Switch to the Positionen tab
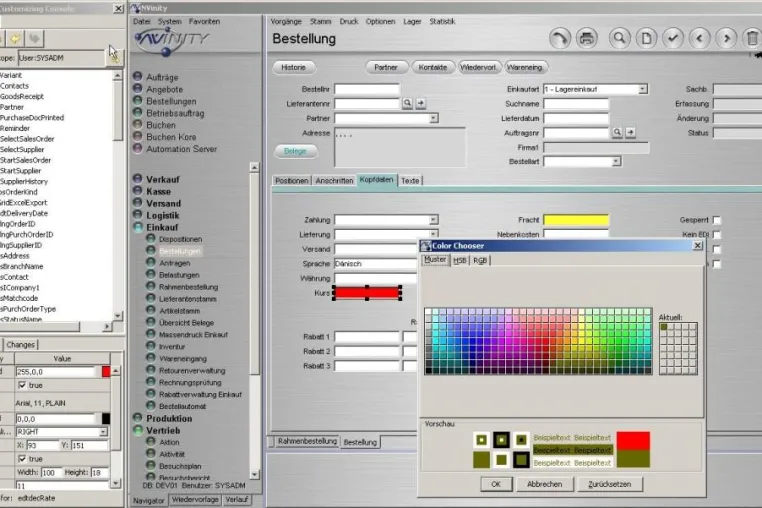The height and width of the screenshot is (508, 762). pos(292,180)
